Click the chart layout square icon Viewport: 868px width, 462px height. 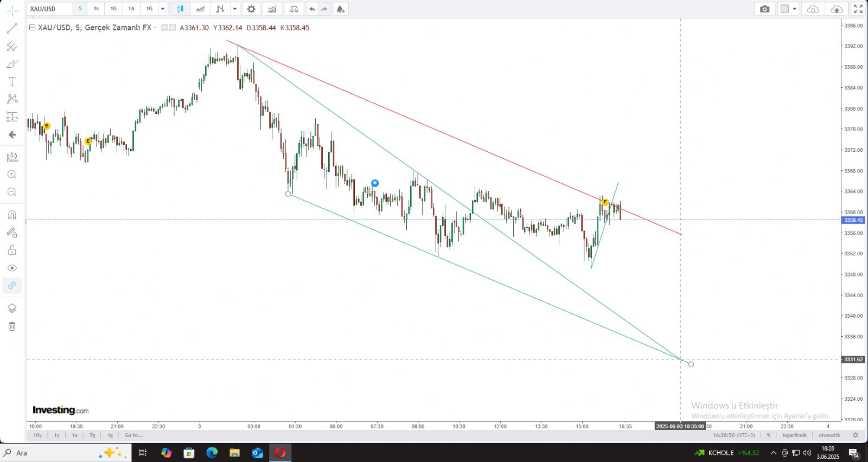784,9
